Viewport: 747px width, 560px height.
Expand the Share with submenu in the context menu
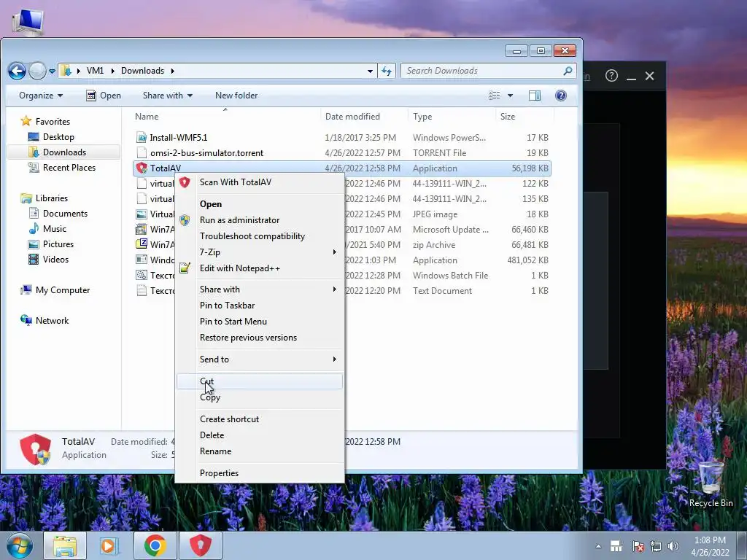tap(260, 289)
